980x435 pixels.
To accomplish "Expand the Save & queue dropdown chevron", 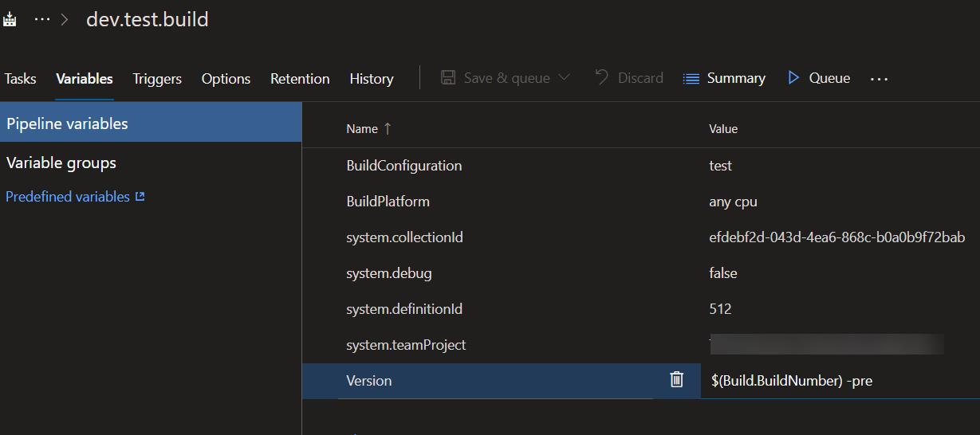I will pos(565,78).
